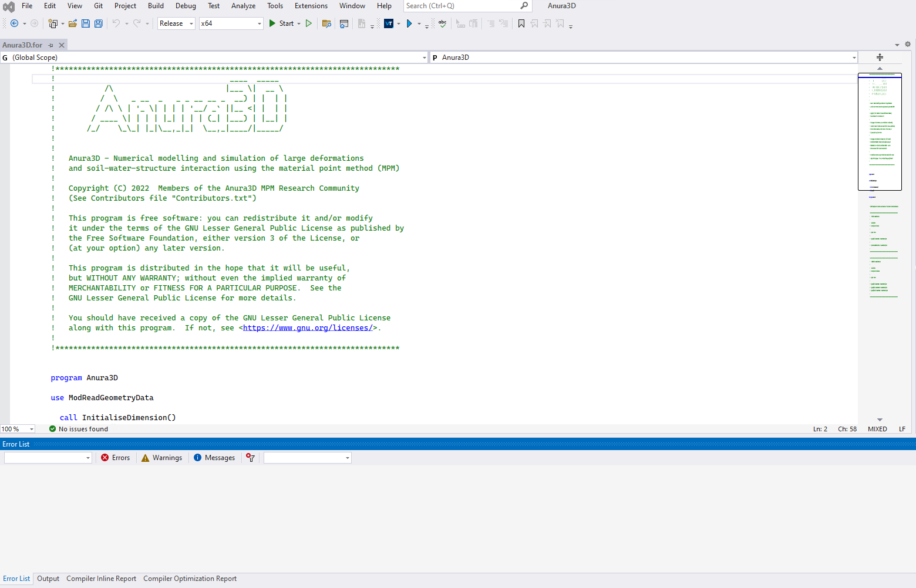Click the New Project icon
Screen dimensions: 916x588
tap(53, 23)
